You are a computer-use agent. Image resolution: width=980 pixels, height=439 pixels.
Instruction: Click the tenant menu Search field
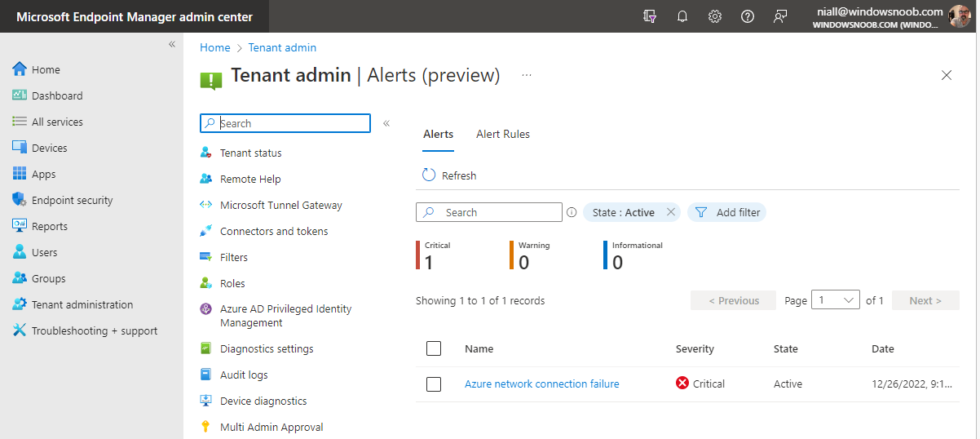(285, 123)
